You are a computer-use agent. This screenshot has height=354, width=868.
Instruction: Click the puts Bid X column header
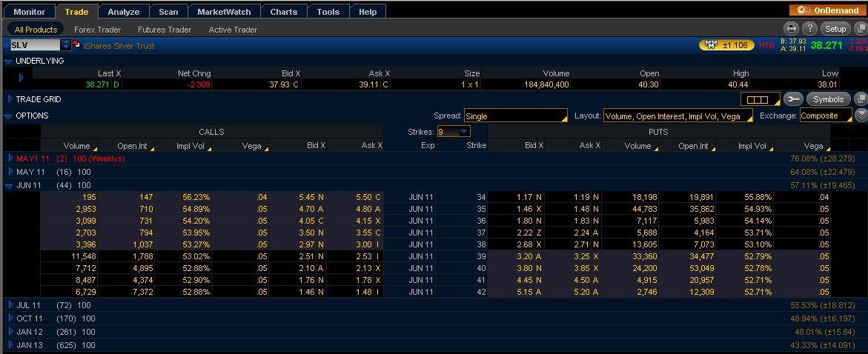(x=534, y=145)
